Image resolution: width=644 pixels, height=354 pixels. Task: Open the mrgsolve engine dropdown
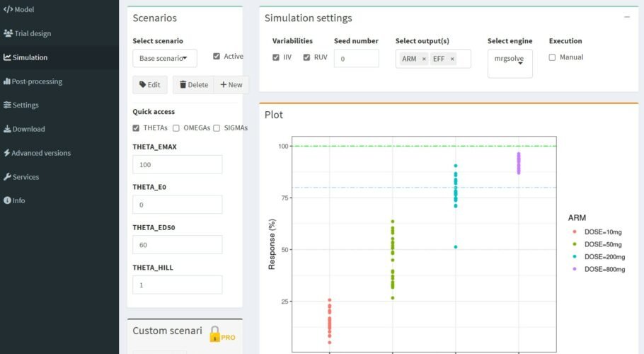510,62
